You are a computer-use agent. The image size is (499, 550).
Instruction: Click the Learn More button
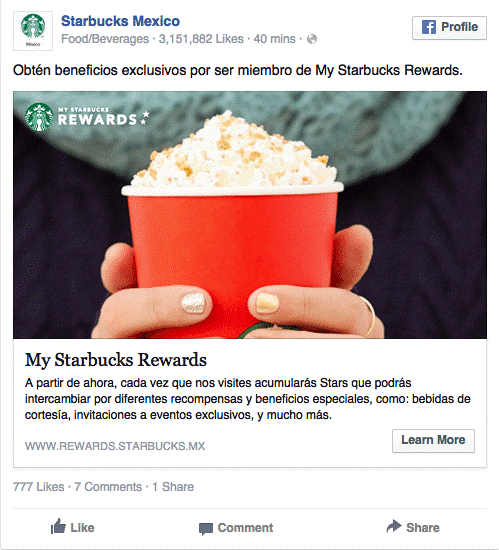(433, 441)
